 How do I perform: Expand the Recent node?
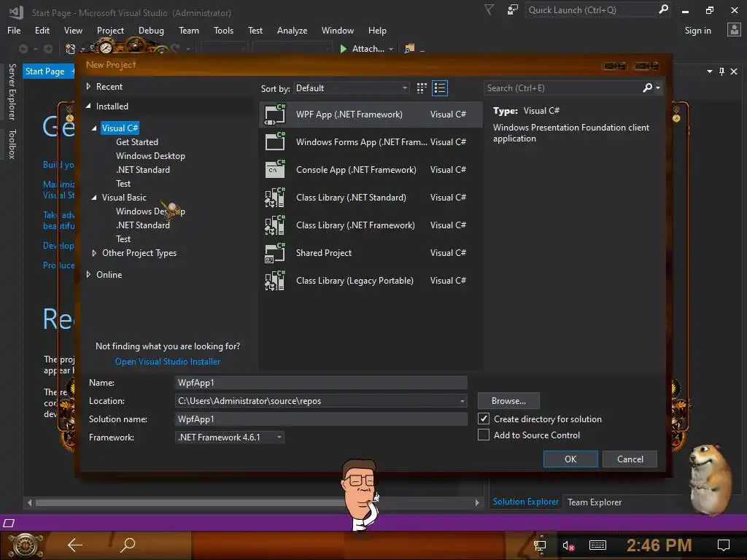point(88,87)
